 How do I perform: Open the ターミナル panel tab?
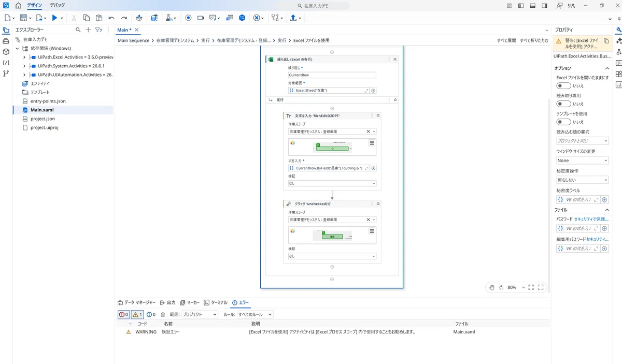tap(216, 302)
